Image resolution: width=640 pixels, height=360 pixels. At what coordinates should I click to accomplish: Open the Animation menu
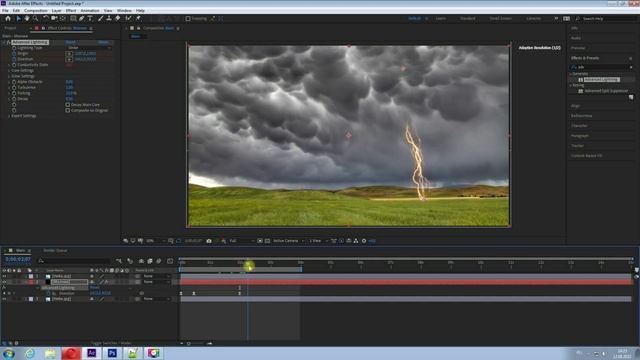point(90,11)
